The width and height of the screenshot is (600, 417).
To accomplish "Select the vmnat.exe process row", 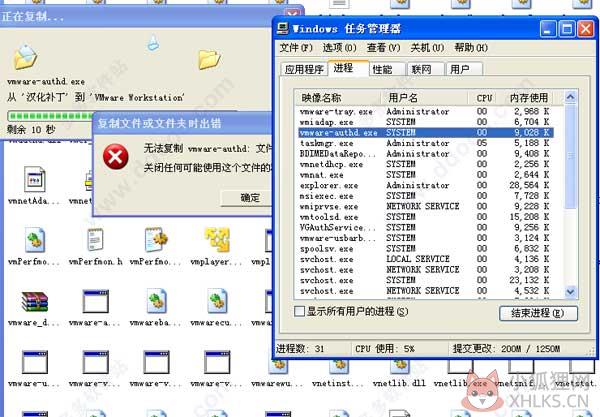I will 426,175.
